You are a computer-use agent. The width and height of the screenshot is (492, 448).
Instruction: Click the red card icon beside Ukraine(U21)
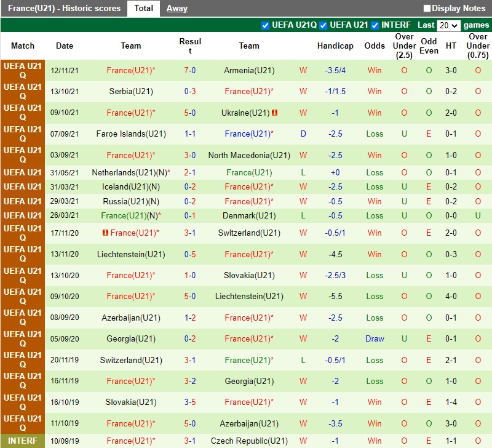tap(275, 113)
